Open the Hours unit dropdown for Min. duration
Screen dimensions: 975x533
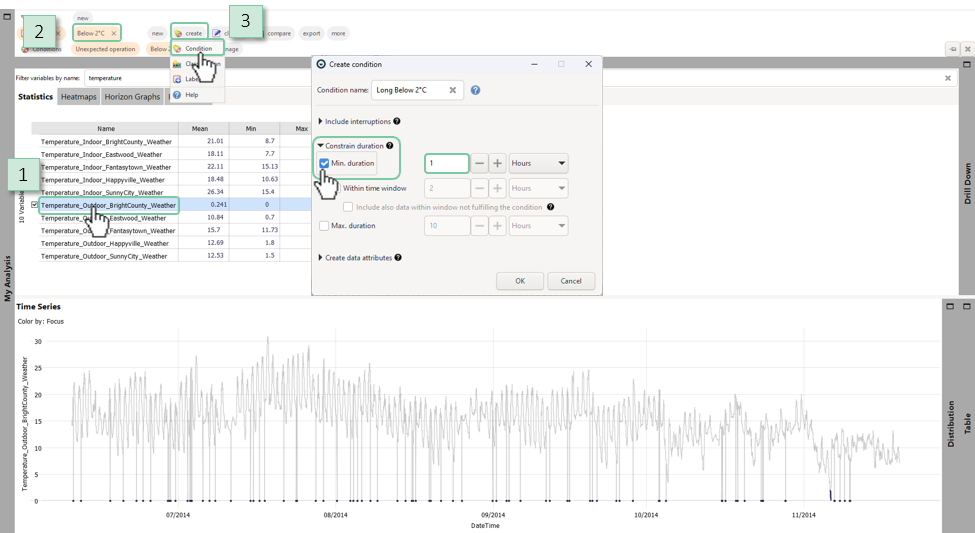[x=538, y=163]
